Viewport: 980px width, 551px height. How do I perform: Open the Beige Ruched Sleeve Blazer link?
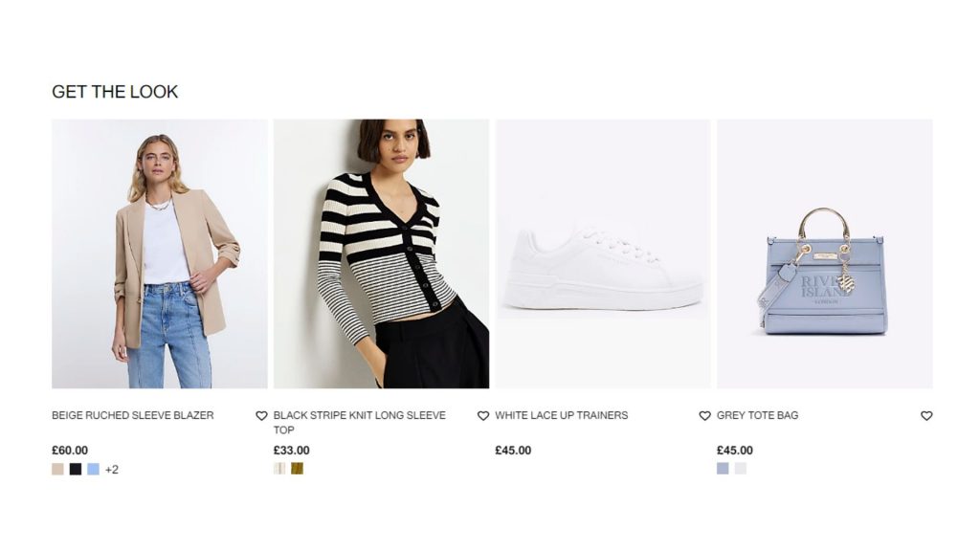click(132, 415)
